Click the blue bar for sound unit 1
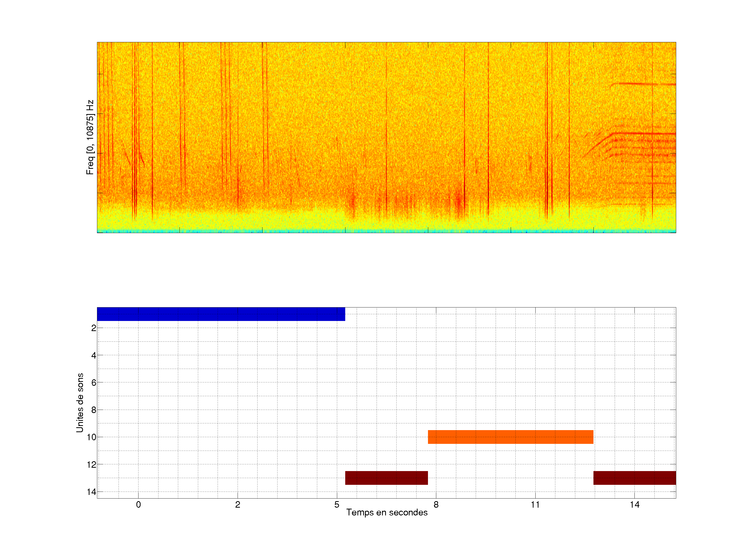The width and height of the screenshot is (747, 560). pos(221,314)
